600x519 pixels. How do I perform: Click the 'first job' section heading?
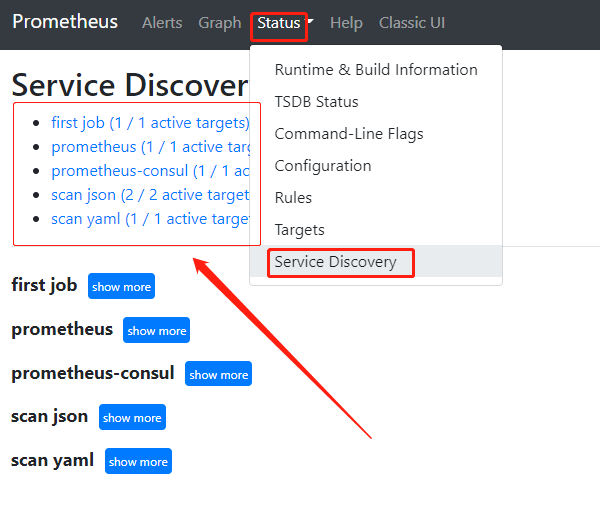click(44, 285)
